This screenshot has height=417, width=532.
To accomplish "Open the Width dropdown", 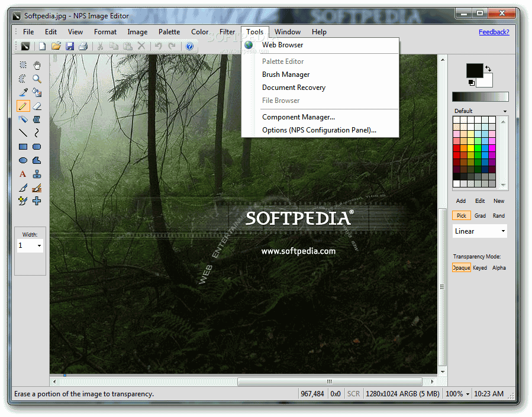I will pyautogui.click(x=40, y=245).
